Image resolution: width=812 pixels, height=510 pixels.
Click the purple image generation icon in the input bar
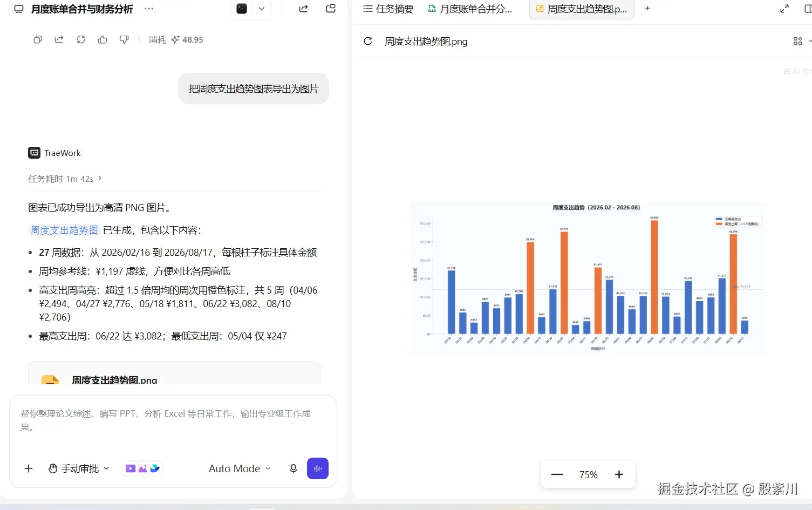coord(142,468)
